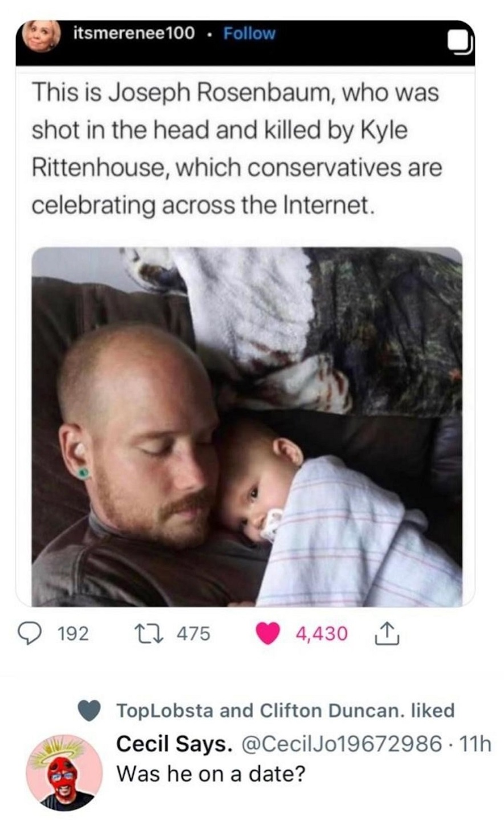View the 475 retweets count
This screenshot has height=820, width=504.
pos(193,633)
